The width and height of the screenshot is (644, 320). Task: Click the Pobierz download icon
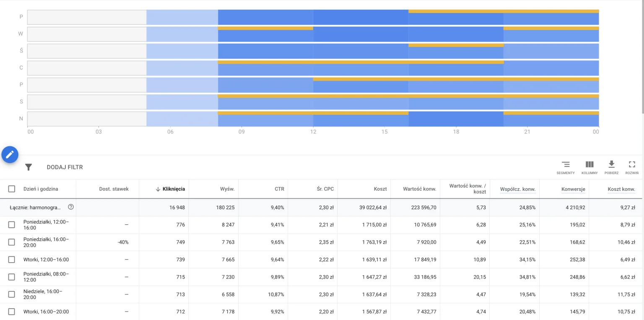(x=611, y=164)
